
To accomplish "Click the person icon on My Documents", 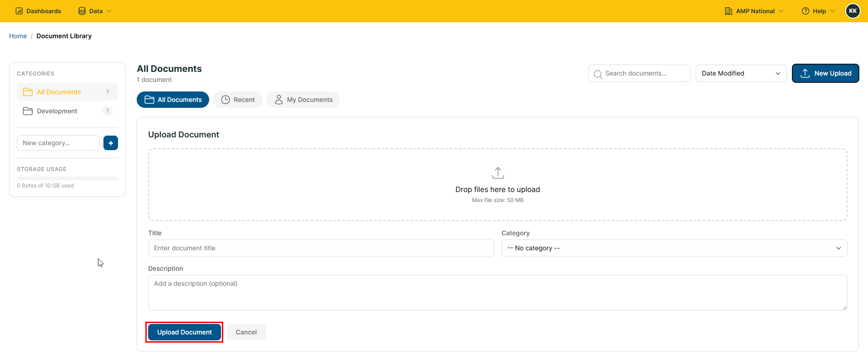I will coord(279,100).
